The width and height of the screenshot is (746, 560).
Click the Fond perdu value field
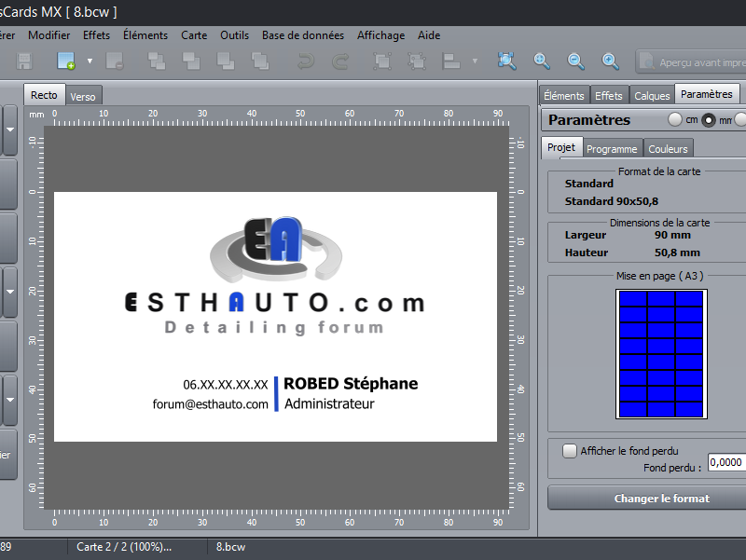[726, 462]
